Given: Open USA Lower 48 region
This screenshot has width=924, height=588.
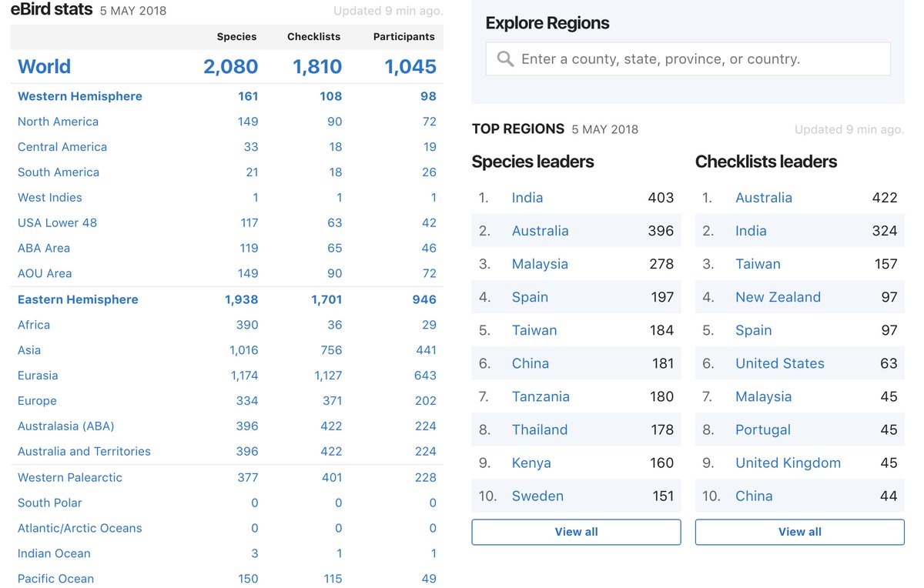Looking at the screenshot, I should 58,223.
